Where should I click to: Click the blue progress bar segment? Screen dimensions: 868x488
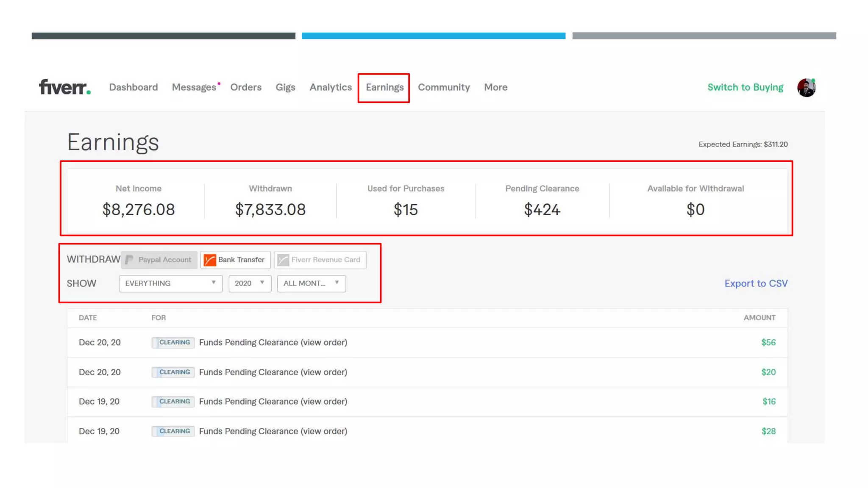433,36
